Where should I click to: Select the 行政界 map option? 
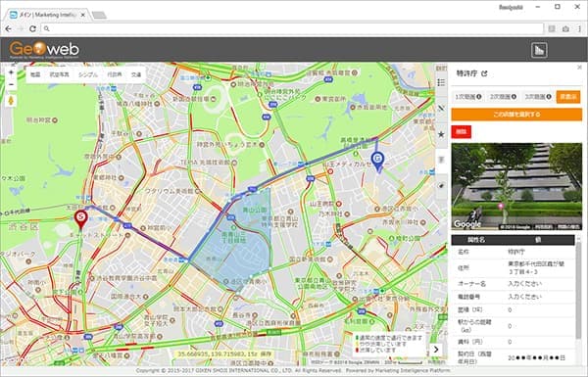click(115, 74)
